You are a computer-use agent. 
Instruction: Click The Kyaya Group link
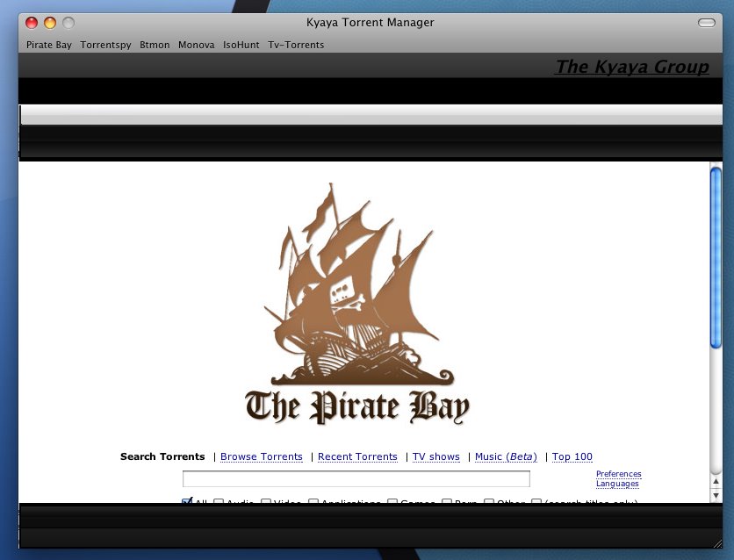point(632,67)
